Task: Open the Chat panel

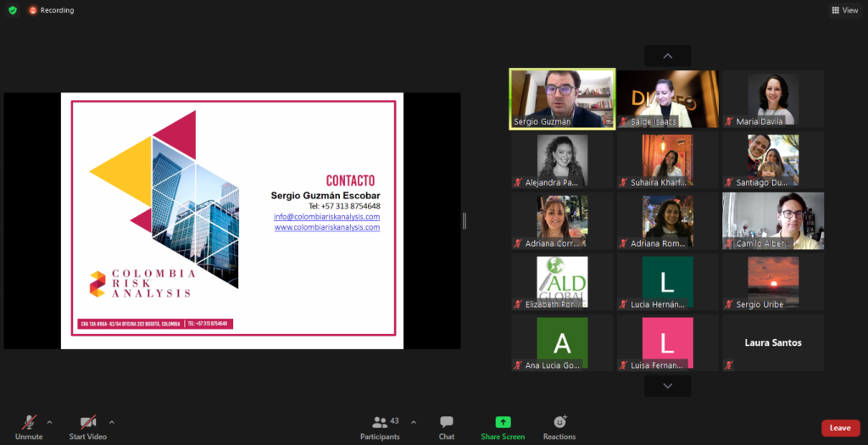Action: click(x=446, y=426)
